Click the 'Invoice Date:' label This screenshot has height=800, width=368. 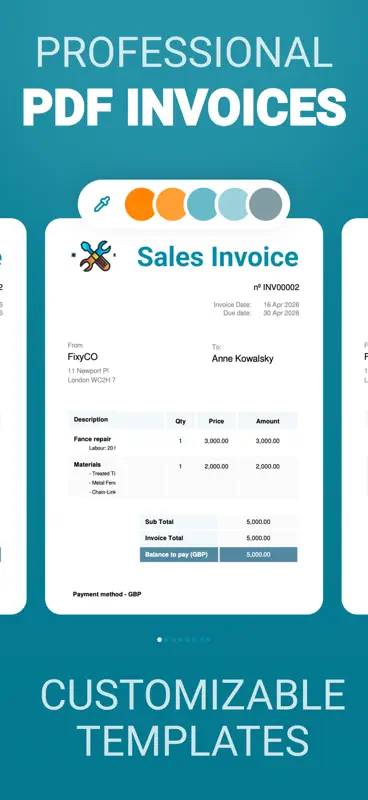coord(232,305)
